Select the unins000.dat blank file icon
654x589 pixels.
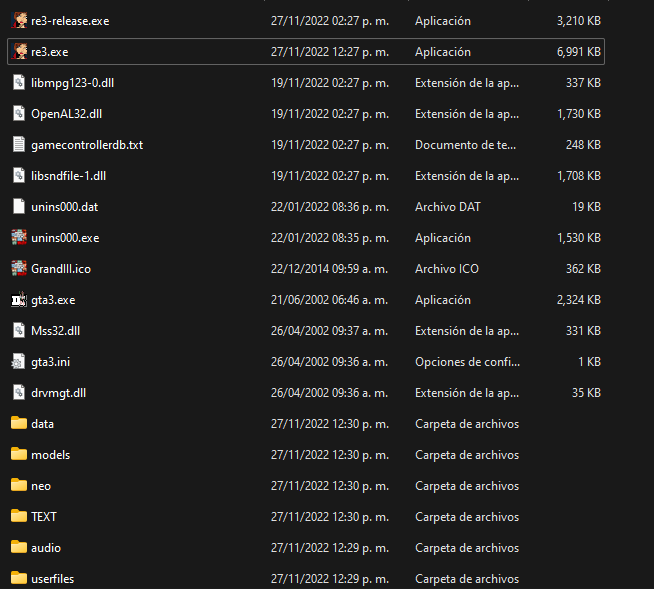coord(19,206)
